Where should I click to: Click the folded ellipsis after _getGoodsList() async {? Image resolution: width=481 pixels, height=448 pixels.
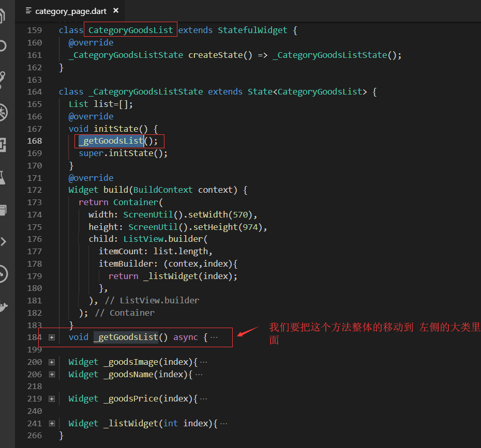(214, 337)
